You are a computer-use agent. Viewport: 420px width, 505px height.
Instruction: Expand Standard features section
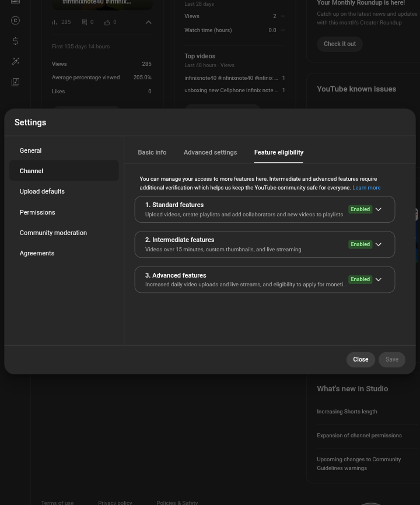click(379, 209)
